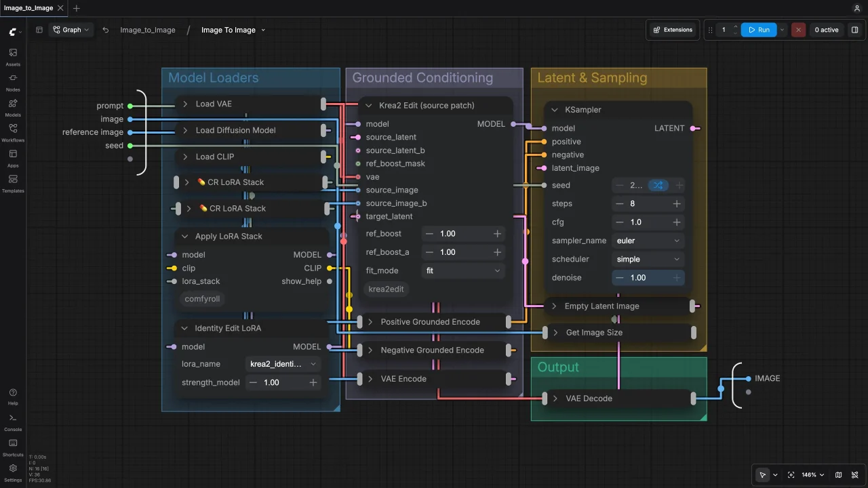Open the zoom level 146% menu

click(813, 475)
